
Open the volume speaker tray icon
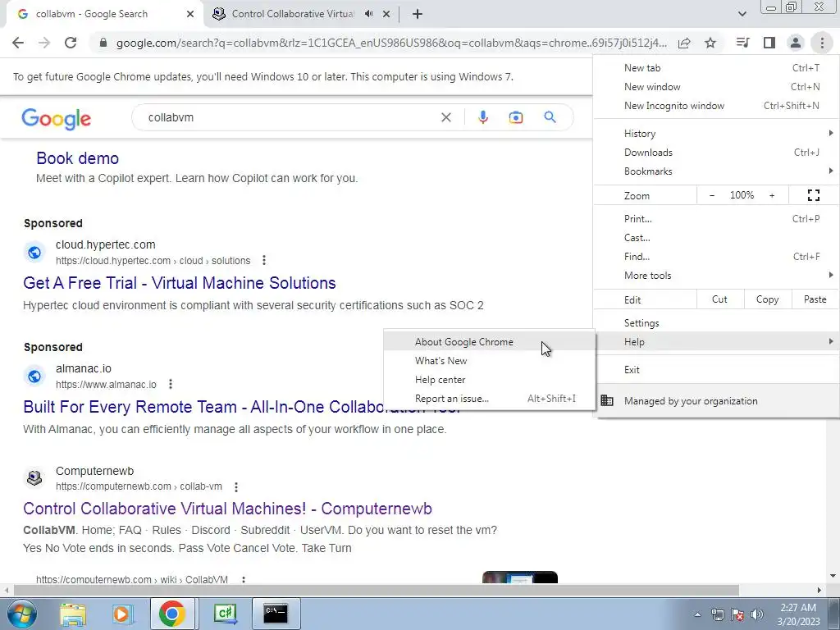(757, 614)
